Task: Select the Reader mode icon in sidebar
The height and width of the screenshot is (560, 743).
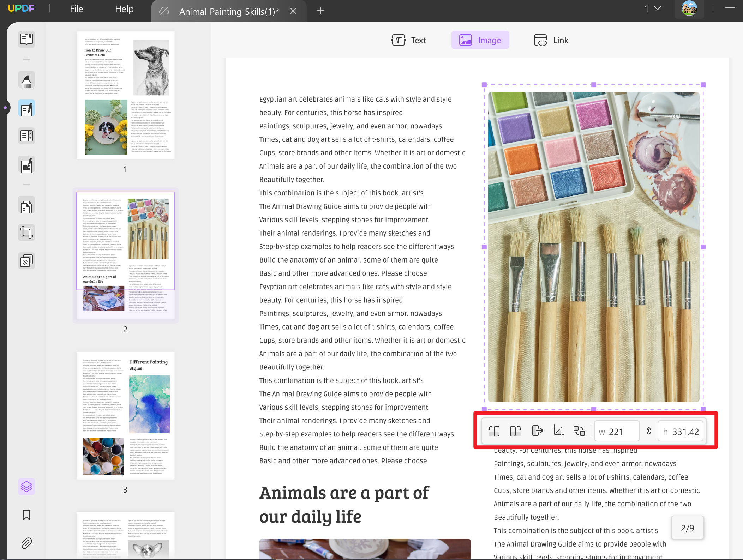Action: (26, 39)
